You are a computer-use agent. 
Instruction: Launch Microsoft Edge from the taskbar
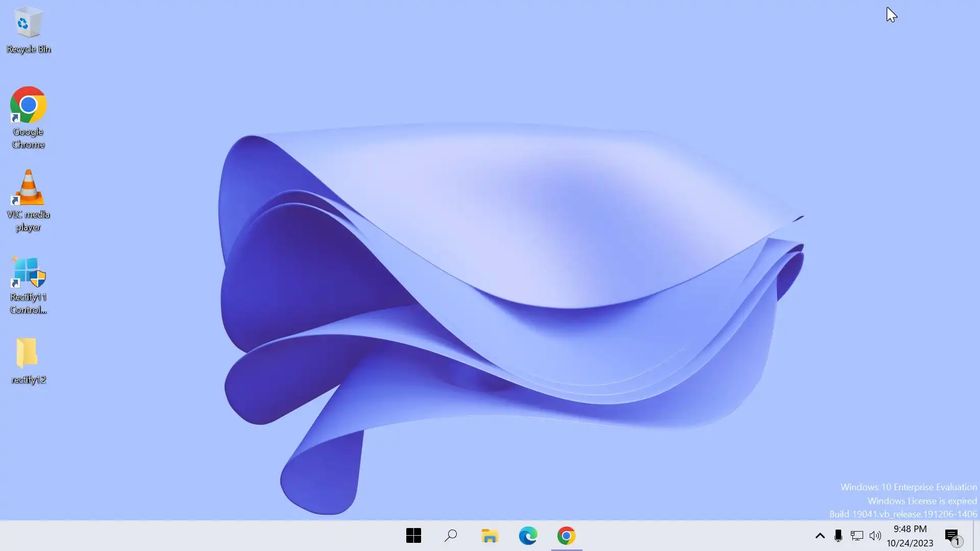click(x=528, y=536)
